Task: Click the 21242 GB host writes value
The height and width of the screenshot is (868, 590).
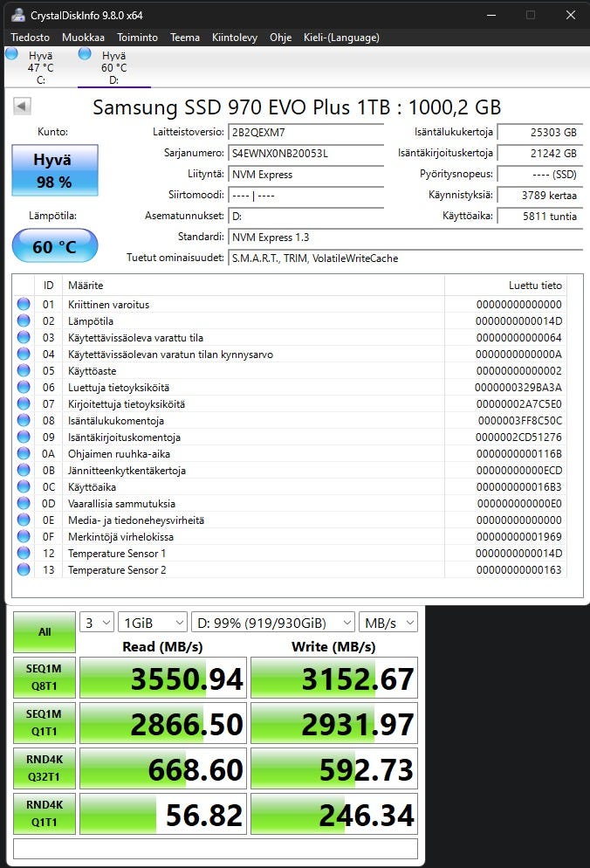Action: point(539,154)
